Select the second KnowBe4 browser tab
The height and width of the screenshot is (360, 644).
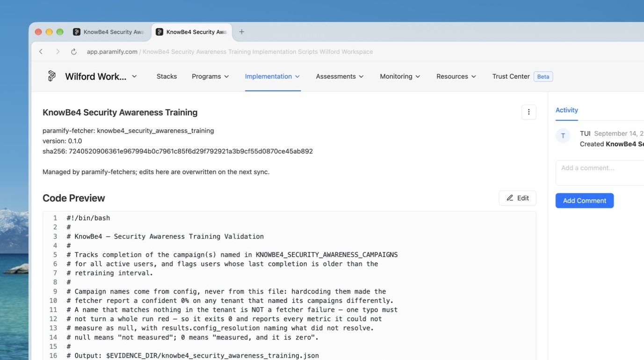[192, 32]
